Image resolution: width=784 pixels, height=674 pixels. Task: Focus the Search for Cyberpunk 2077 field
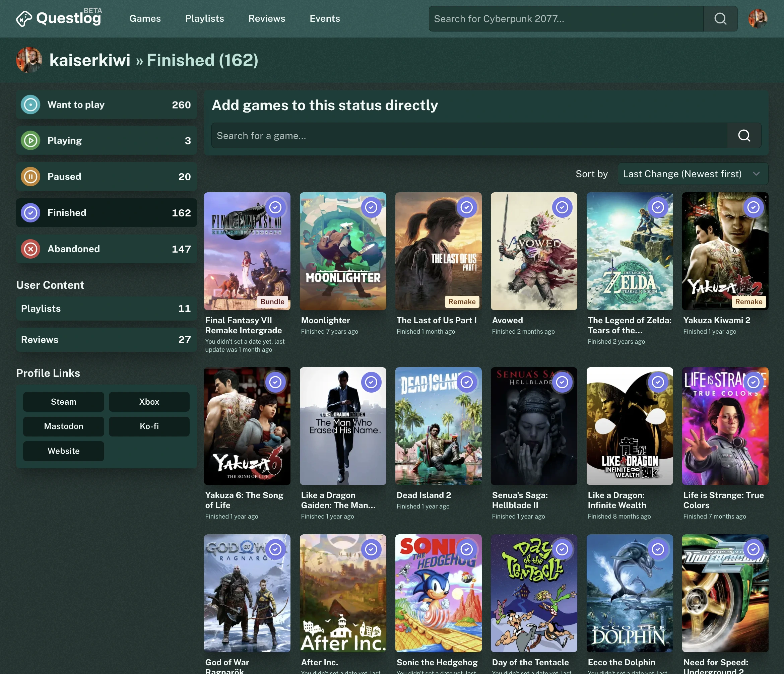click(566, 18)
